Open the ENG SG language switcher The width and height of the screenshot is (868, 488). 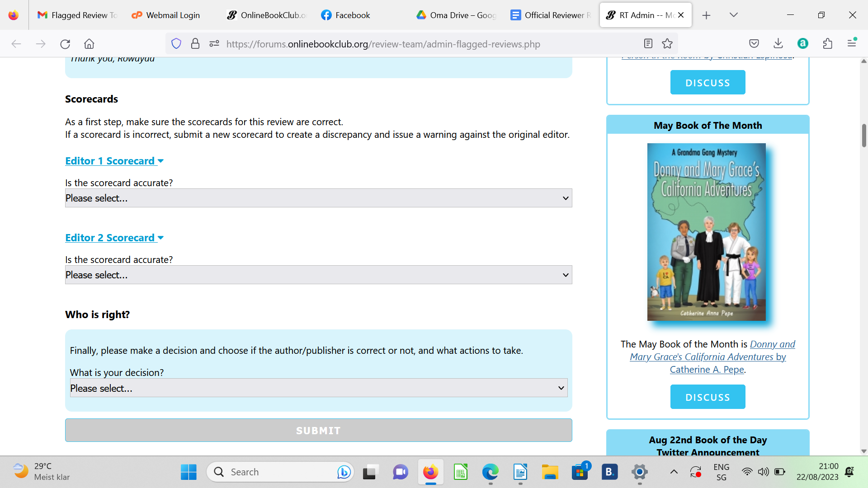click(x=722, y=472)
